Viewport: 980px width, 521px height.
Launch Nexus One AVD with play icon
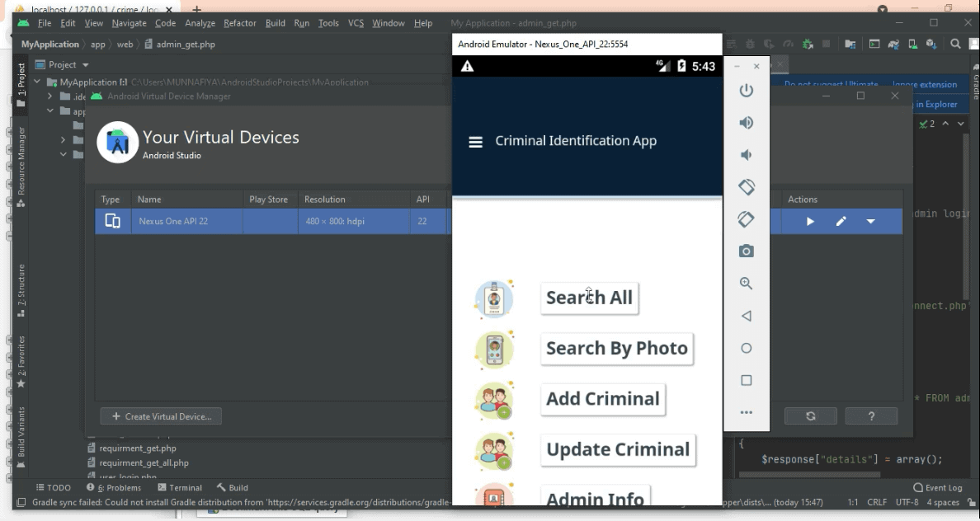(x=810, y=222)
